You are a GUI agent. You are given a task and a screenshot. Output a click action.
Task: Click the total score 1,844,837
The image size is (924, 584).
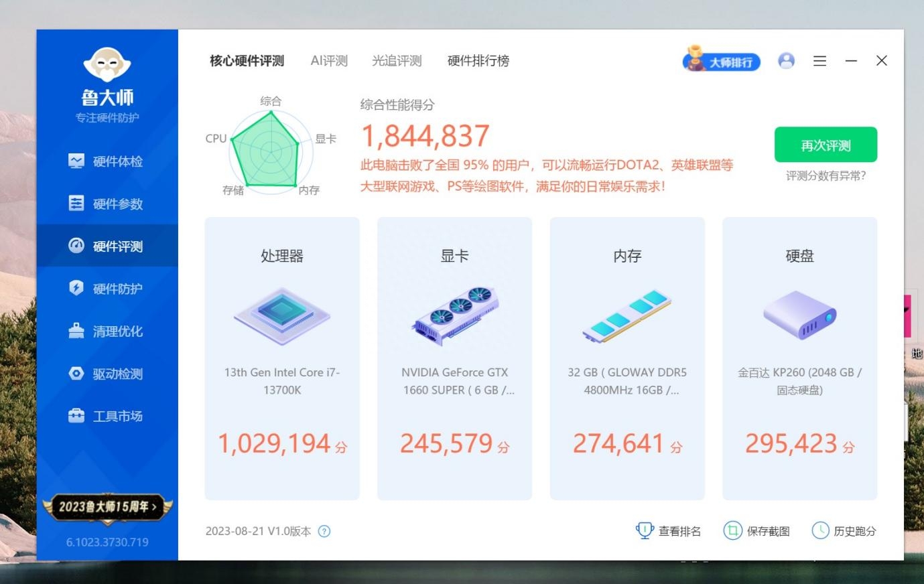425,136
